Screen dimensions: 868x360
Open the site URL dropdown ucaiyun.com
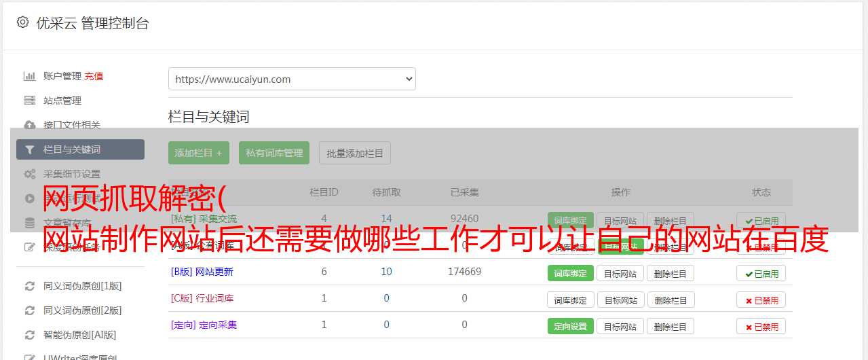292,79
